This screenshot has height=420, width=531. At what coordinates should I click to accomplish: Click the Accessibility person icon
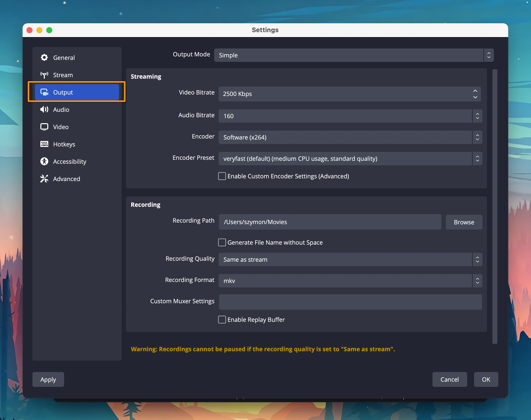tap(44, 162)
